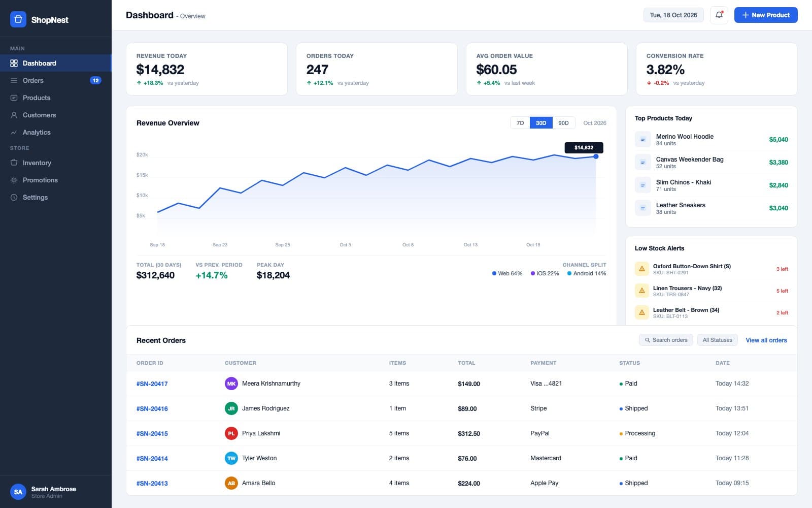Click Meera Krishnamurthy's MK avatar
This screenshot has width=812, height=508.
tap(231, 384)
